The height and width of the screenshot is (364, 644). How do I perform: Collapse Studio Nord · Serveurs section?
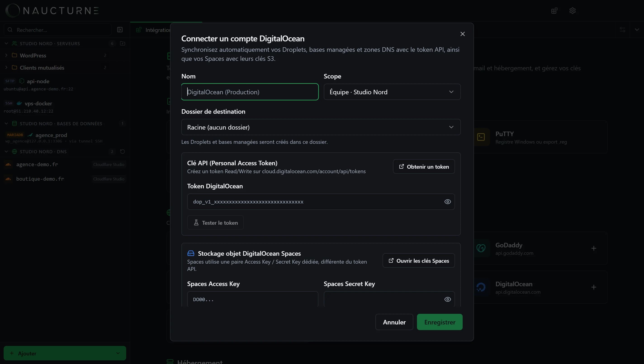point(7,43)
